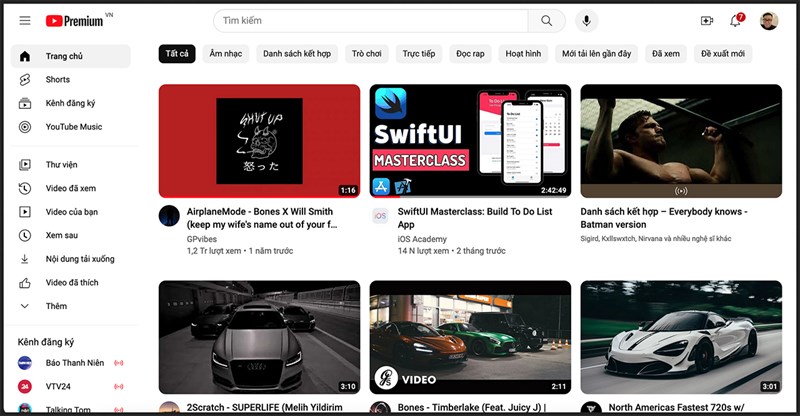Viewport: 800px width, 416px height.
Task: Open North Americas Fastest 720s title
Action: pos(676,407)
